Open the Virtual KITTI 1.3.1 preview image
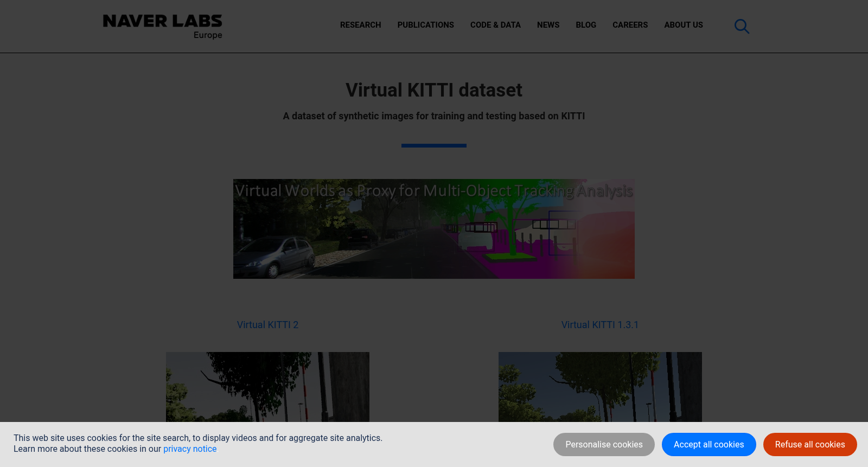 click(x=600, y=387)
